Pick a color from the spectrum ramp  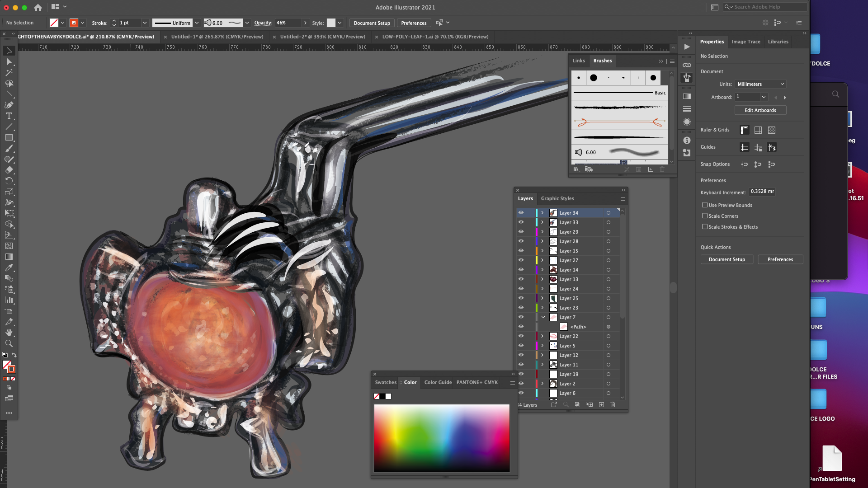pyautogui.click(x=442, y=438)
